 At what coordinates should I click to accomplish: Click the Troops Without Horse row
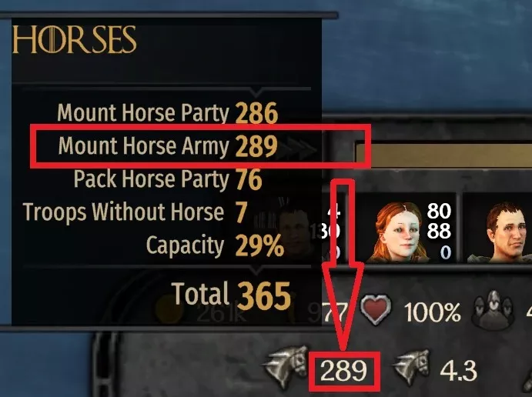coord(135,212)
